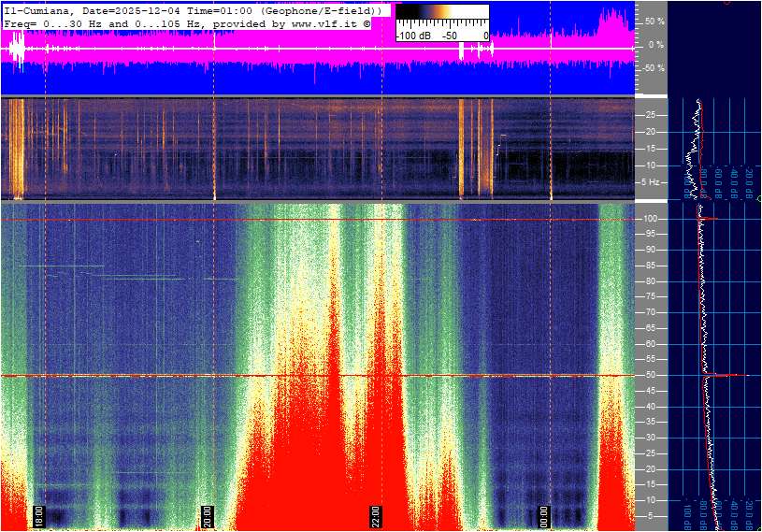Click the -100 dB legend label
762x532 pixels.
point(412,36)
